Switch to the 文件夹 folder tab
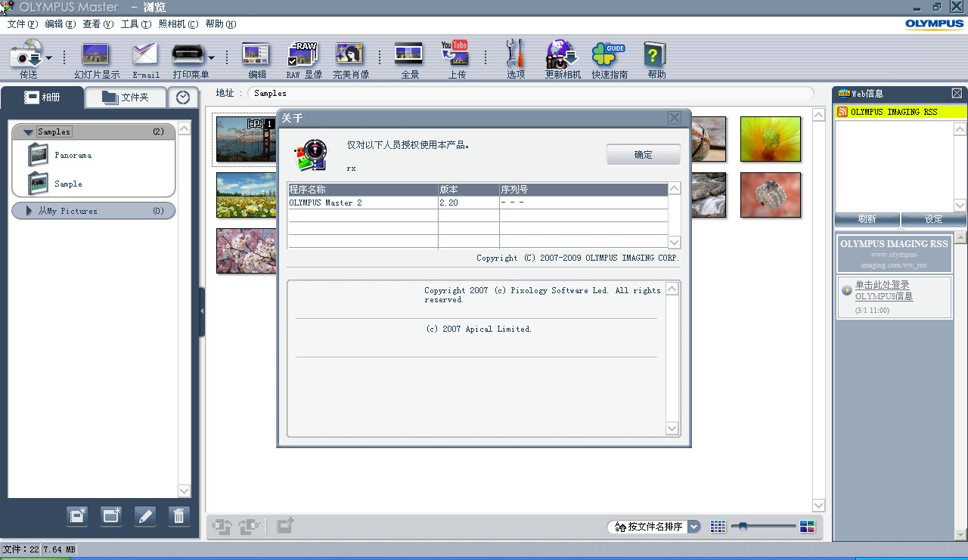This screenshot has height=560, width=968. coord(126,97)
